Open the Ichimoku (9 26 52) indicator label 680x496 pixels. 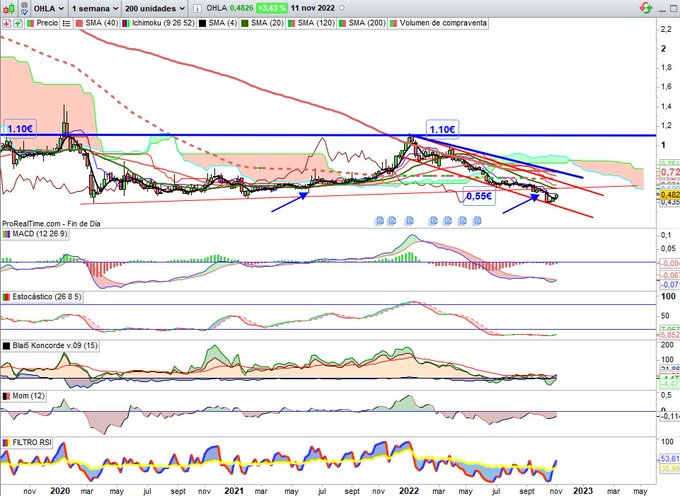point(163,23)
